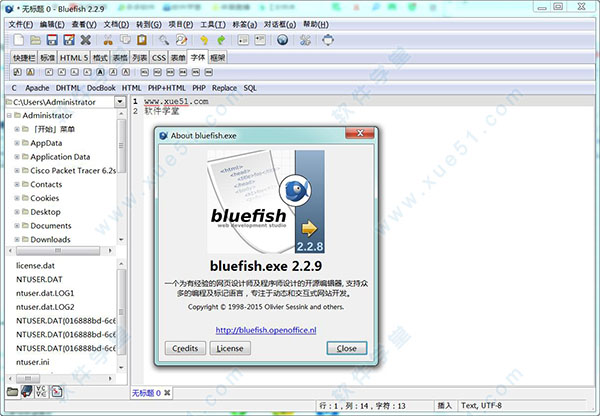Paste using the clipboard icon
600x416 pixels.
[142, 40]
